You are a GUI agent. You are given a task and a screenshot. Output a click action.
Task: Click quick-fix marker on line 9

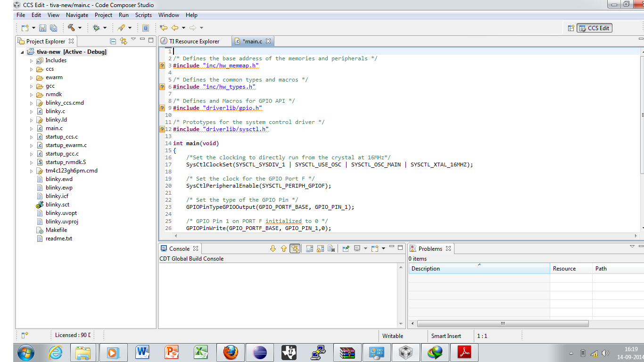tap(162, 108)
